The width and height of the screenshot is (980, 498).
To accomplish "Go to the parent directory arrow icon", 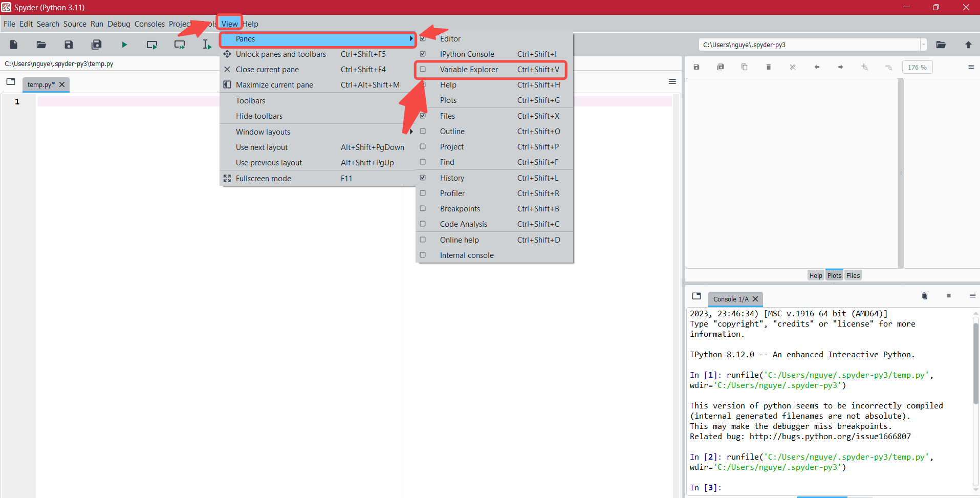I will [x=968, y=45].
